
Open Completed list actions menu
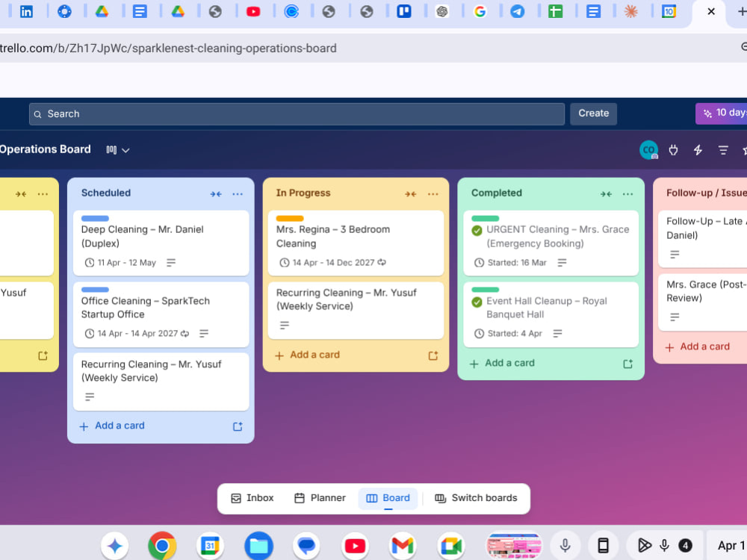627,194
